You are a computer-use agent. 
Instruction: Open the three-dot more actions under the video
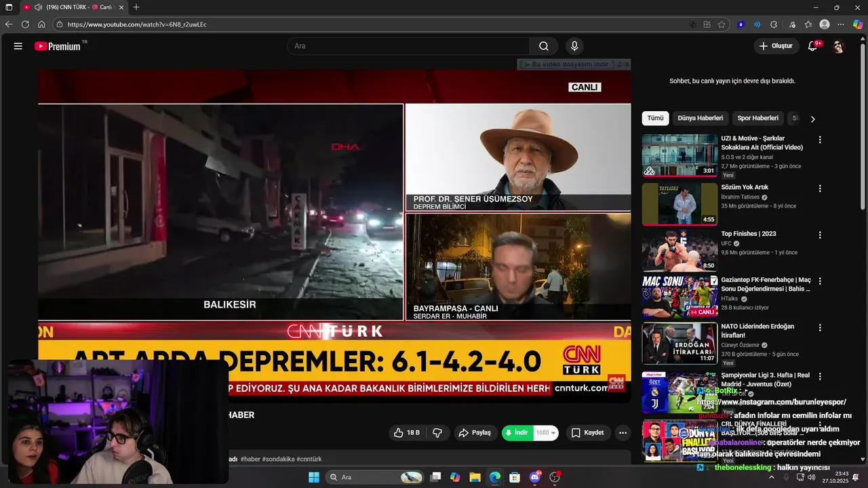point(623,432)
